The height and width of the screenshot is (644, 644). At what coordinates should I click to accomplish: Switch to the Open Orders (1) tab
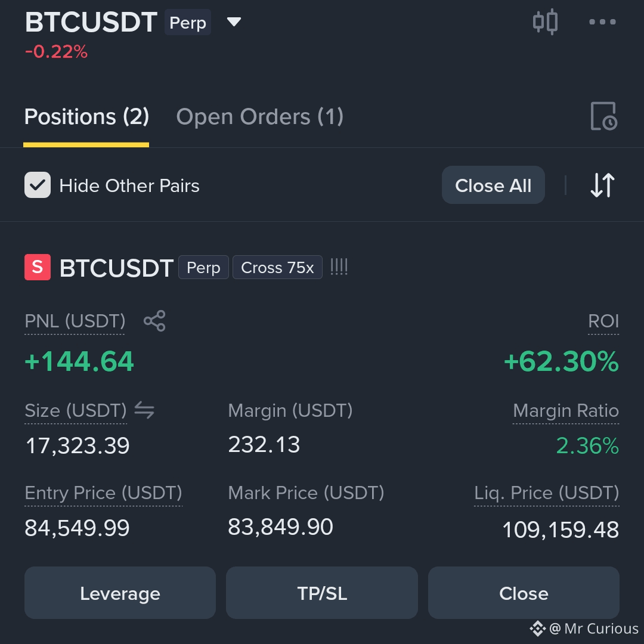(x=259, y=117)
